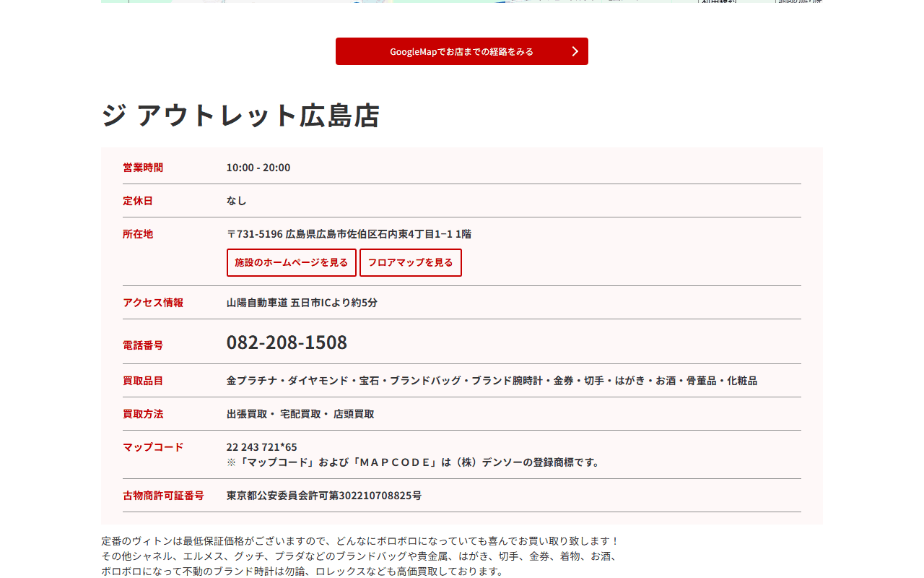Click the マップコード label
Image resolution: width=924 pixels, height=578 pixels.
click(153, 447)
